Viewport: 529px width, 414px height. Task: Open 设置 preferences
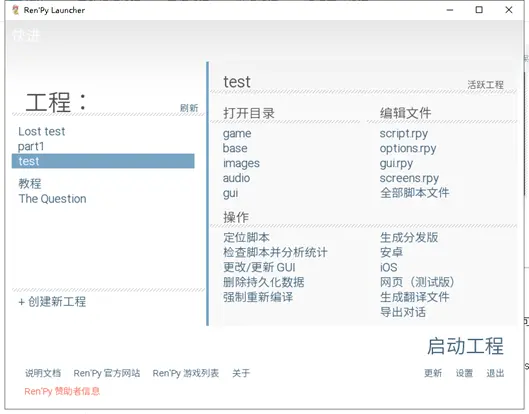click(464, 373)
